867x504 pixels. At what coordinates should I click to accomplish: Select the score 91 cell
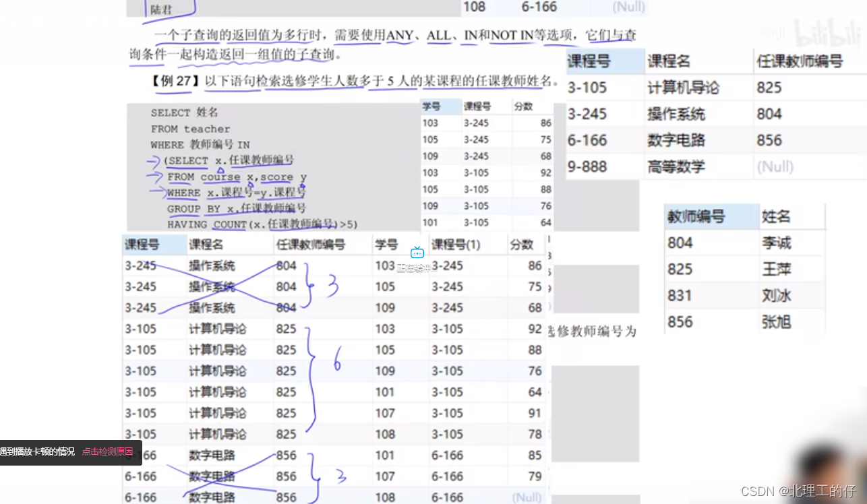[535, 413]
